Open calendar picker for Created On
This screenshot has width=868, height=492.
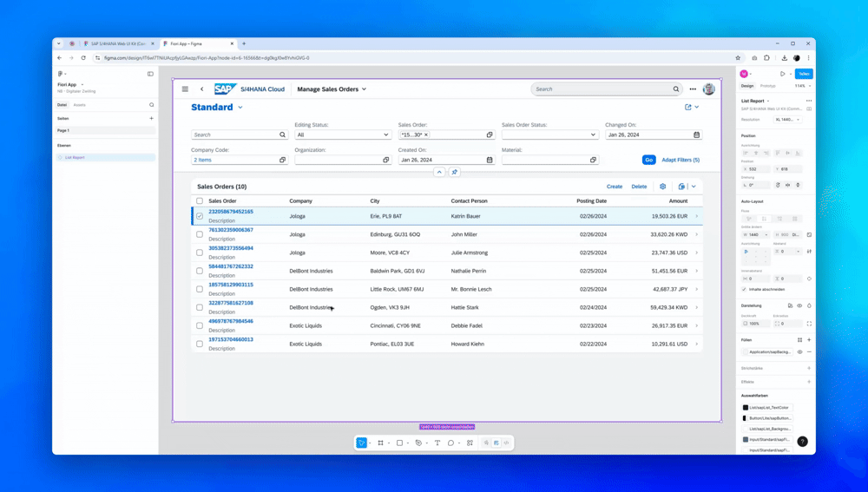tap(490, 160)
